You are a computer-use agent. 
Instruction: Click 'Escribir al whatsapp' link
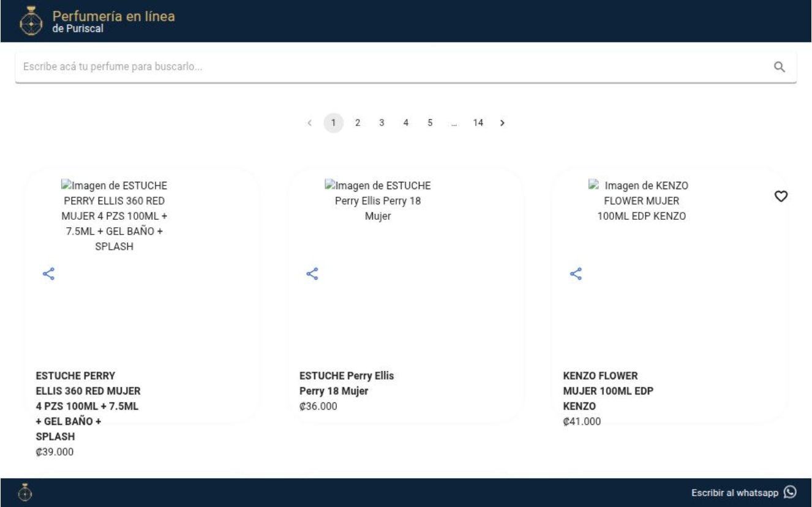tap(734, 493)
